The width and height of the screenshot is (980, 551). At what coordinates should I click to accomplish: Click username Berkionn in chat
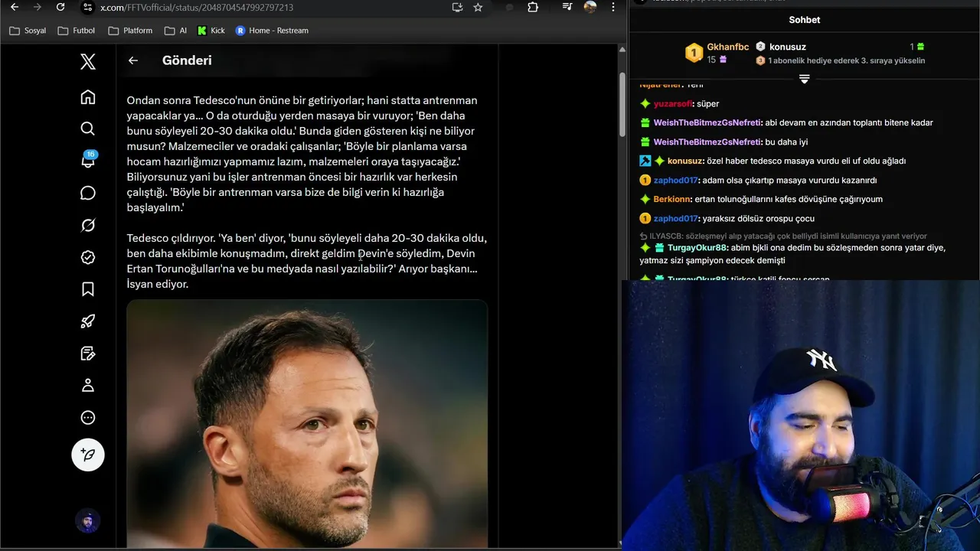[671, 199]
